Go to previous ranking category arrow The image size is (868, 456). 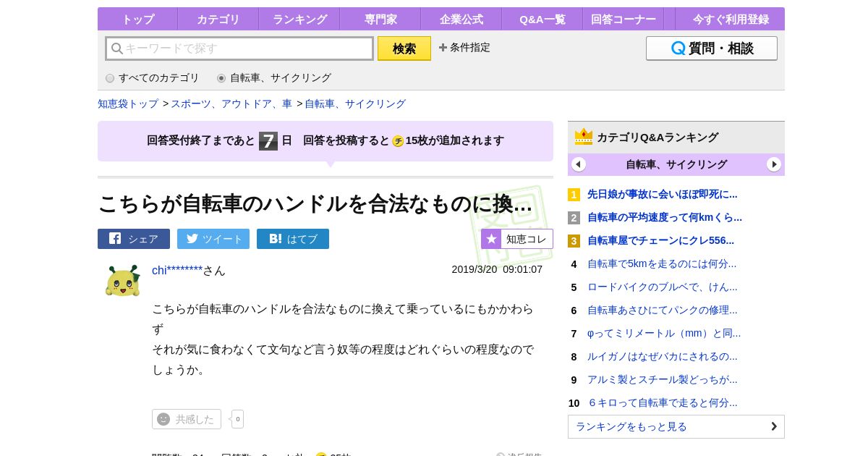click(579, 164)
